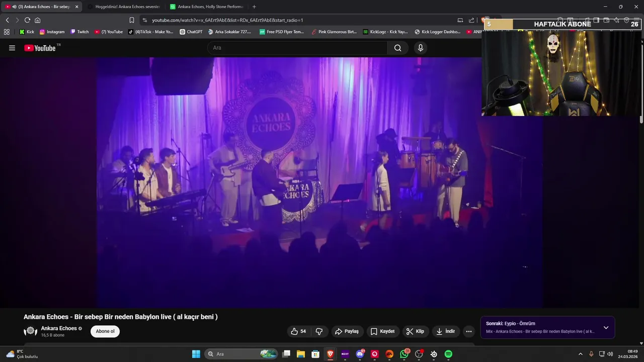Show hidden system tray icons

click(580, 354)
